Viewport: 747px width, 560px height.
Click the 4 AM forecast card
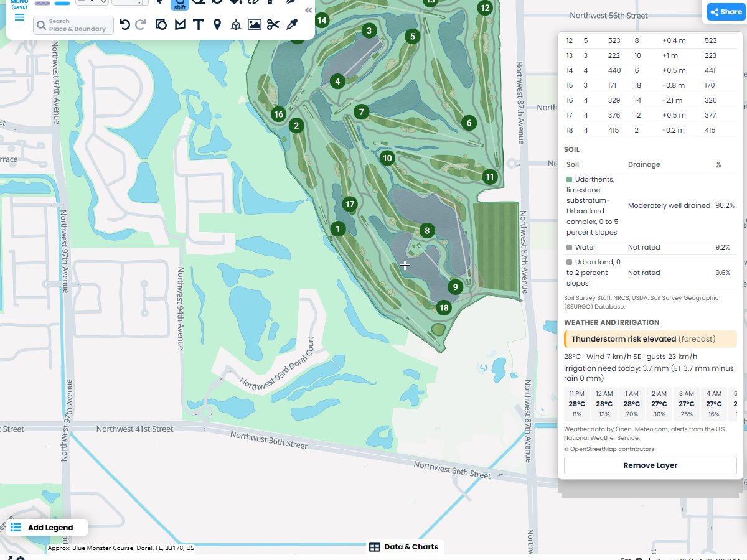(x=714, y=404)
